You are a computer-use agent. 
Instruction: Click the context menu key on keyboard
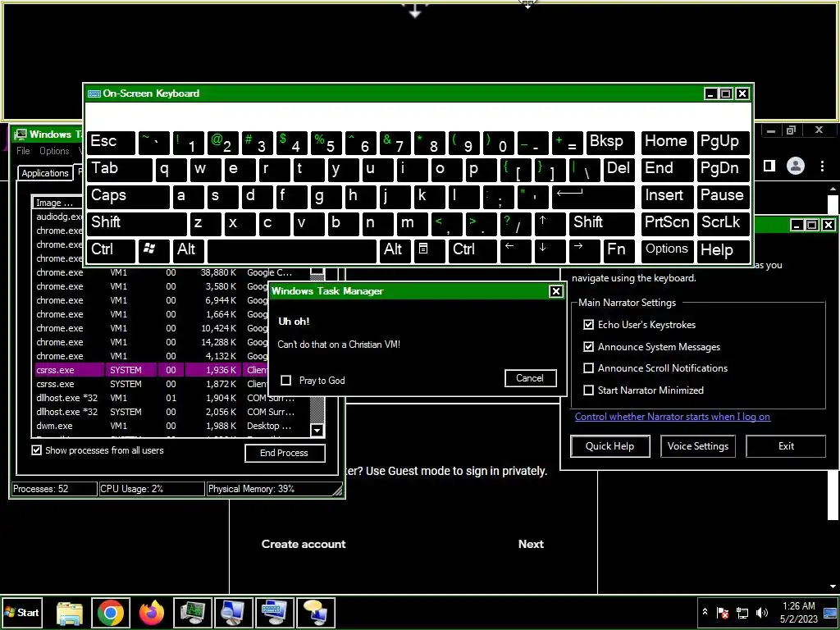[428, 250]
